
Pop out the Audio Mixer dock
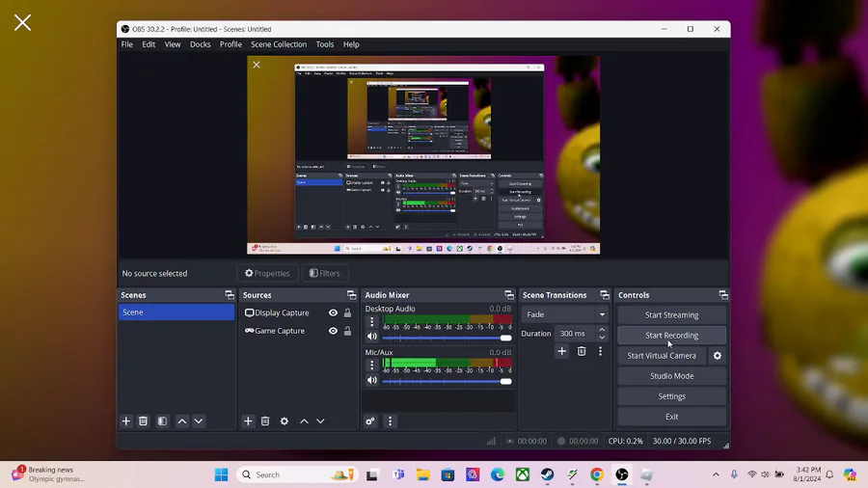[x=508, y=295]
